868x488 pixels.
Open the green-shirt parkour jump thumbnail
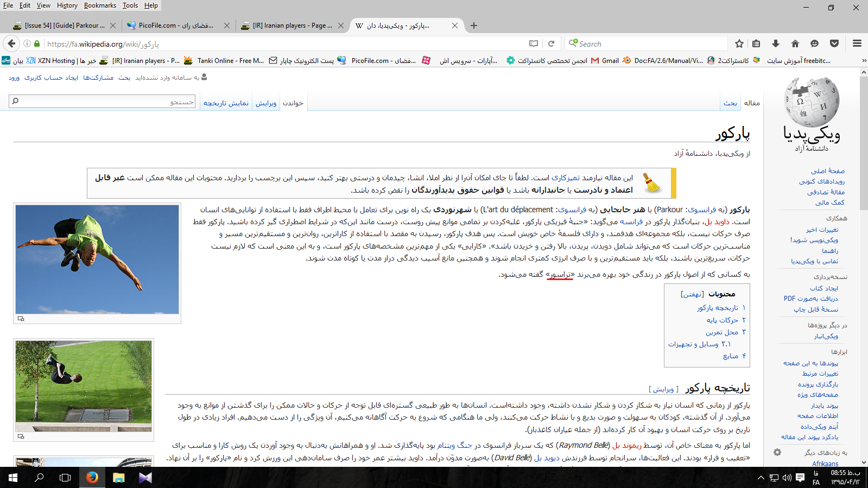click(x=97, y=259)
